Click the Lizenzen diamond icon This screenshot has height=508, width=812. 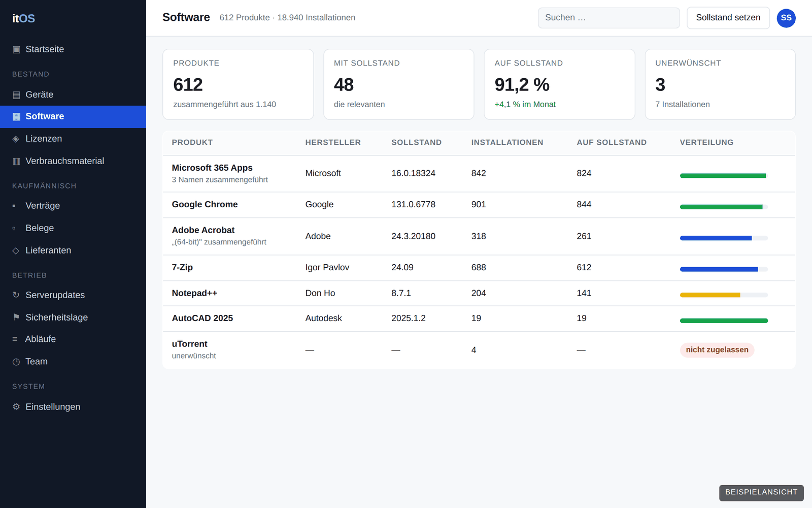[x=16, y=139]
